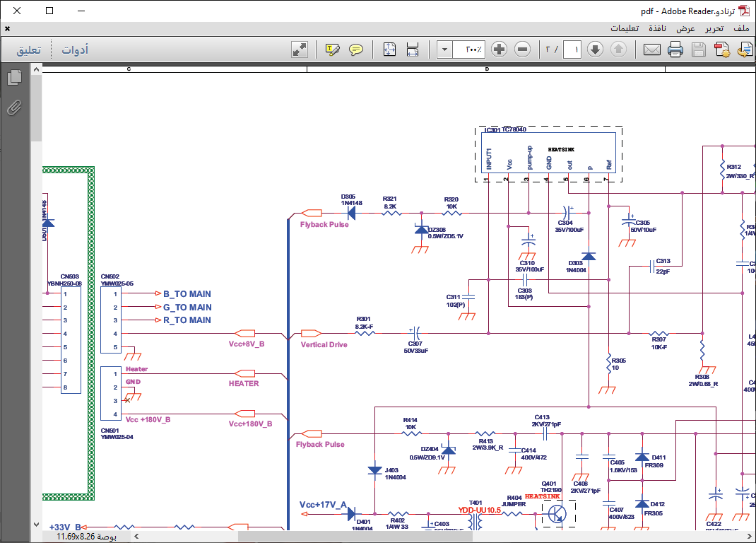The width and height of the screenshot is (756, 543).
Task: Click the C304 capacitor label
Action: (565, 223)
